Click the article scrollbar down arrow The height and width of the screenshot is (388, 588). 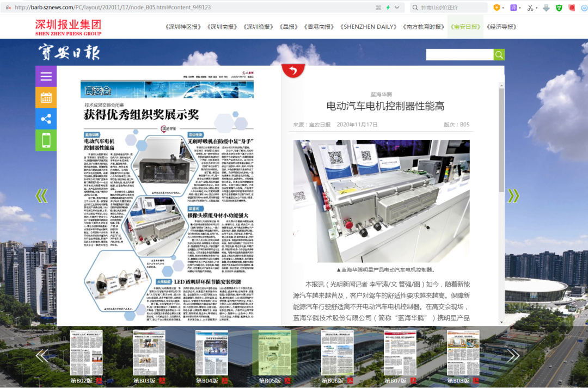click(501, 322)
